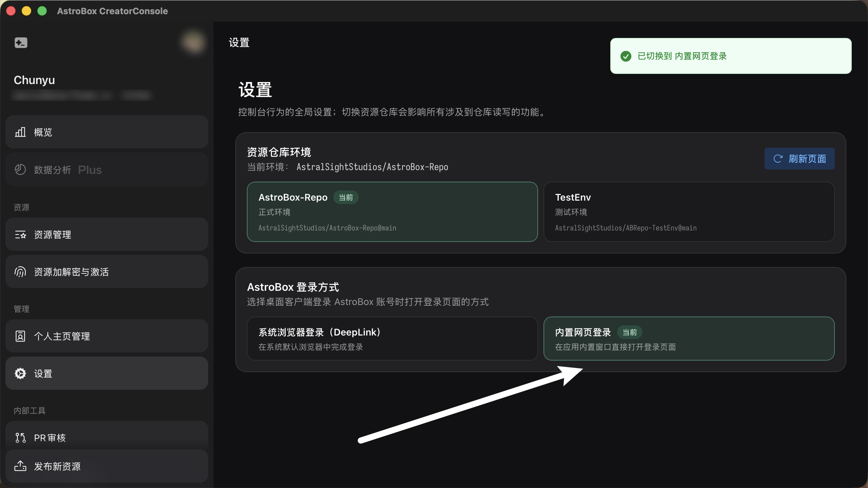Click the green check icon in notification

[626, 56]
